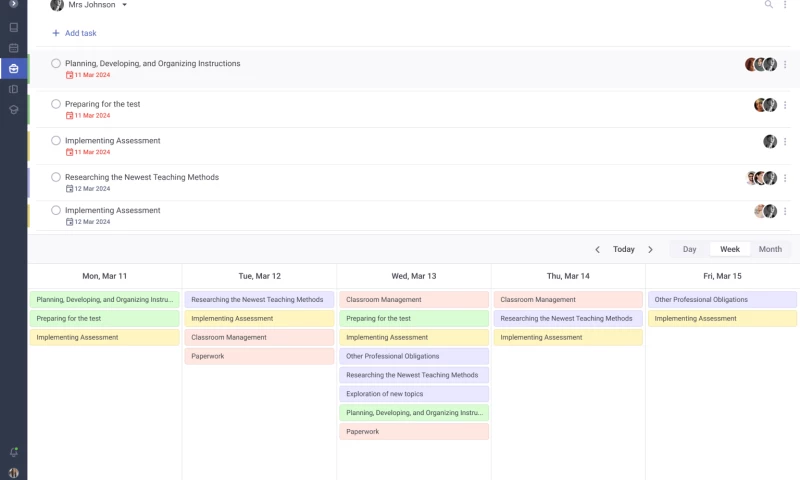
Task: Select Thu, Mar 14 column header
Action: pos(568,276)
